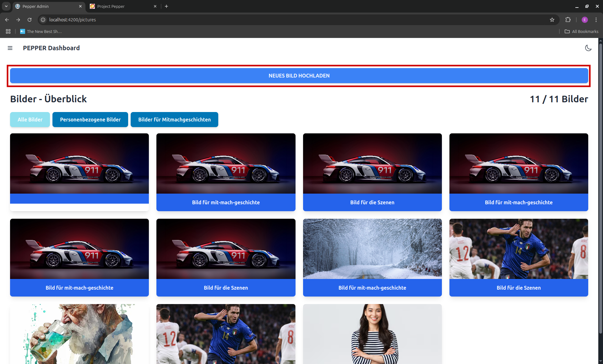The height and width of the screenshot is (364, 603).
Task: Bookmark this page with star icon
Action: 552,20
